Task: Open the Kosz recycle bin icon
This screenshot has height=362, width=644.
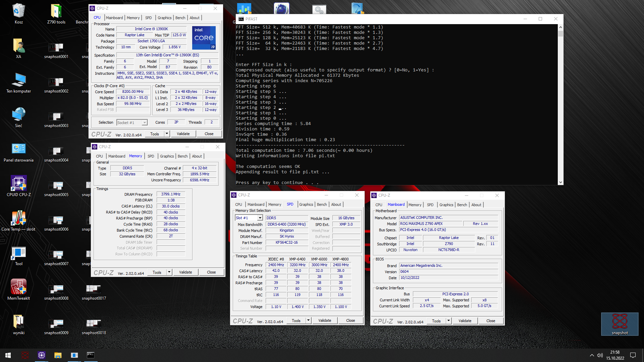Action: click(19, 14)
